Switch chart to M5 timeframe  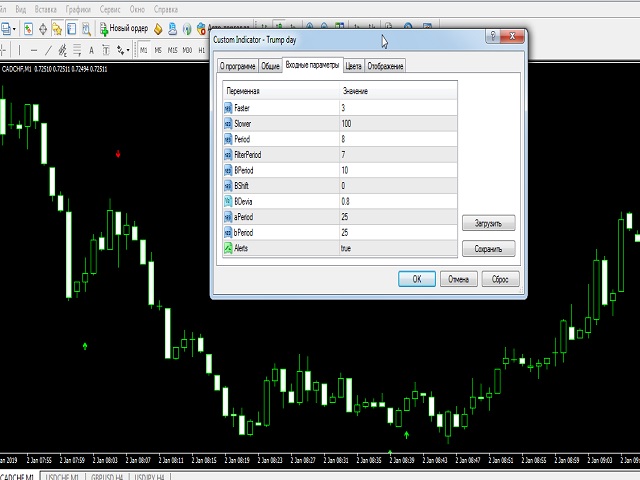click(x=158, y=51)
